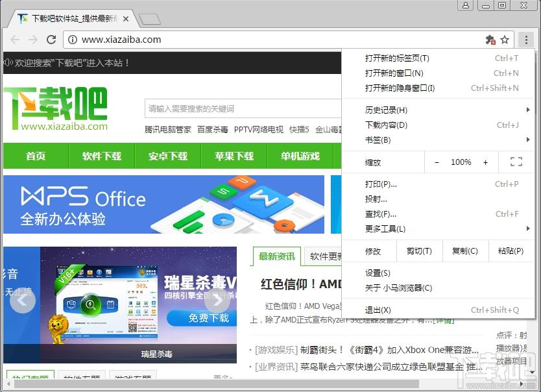Screen dimensions: 541x392
Task: Reload the current page
Action: tap(51, 40)
